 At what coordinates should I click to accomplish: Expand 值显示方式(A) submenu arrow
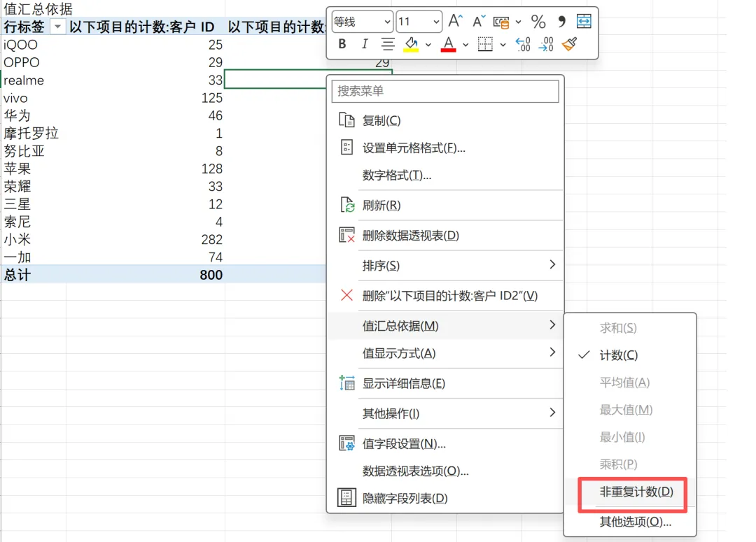click(x=552, y=352)
